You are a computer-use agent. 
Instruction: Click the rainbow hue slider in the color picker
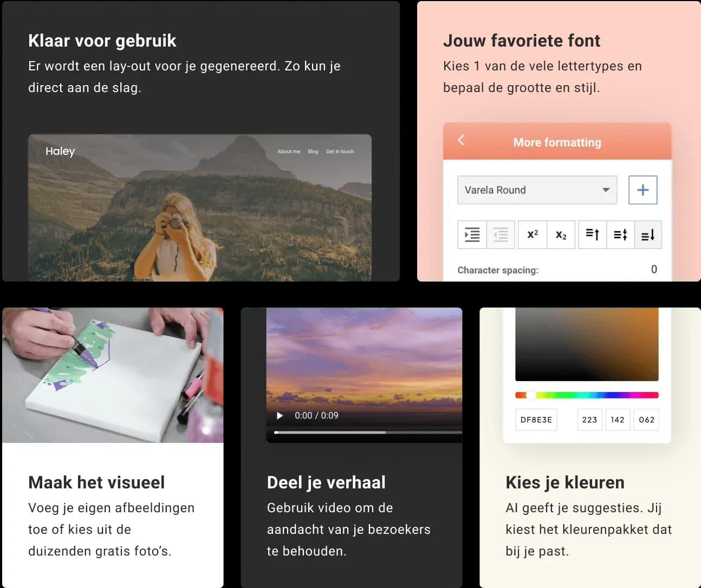point(587,395)
